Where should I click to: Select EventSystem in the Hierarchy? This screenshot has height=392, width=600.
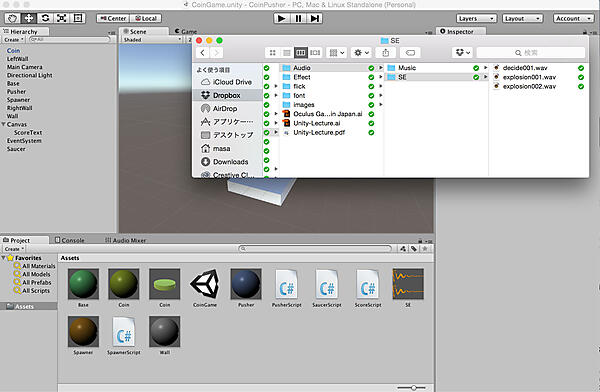click(24, 140)
